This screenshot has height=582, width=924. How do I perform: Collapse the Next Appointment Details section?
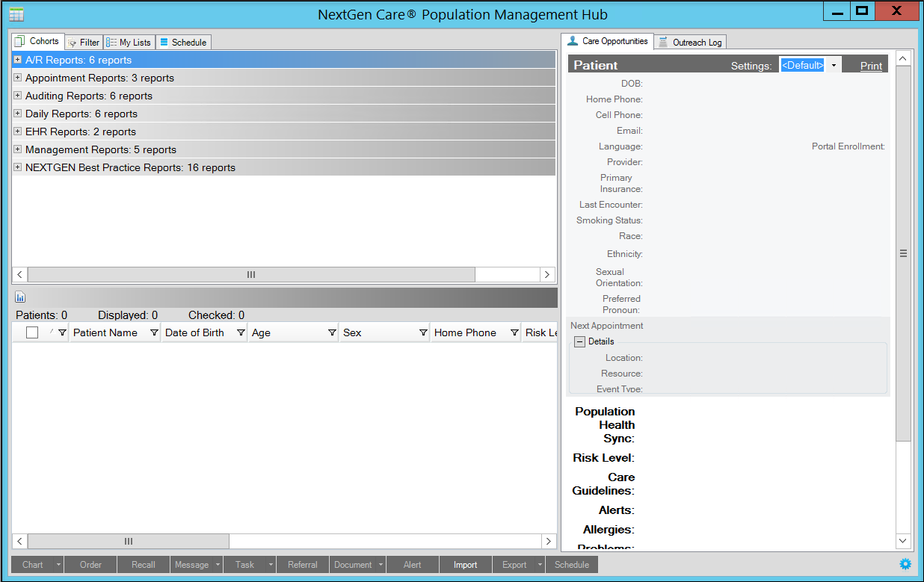tap(579, 341)
